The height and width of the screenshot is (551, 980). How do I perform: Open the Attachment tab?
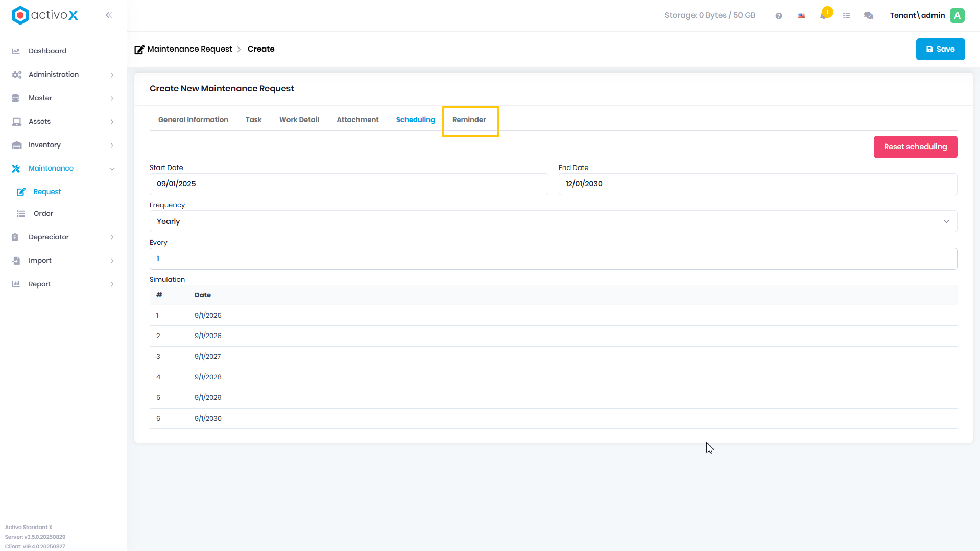(357, 119)
